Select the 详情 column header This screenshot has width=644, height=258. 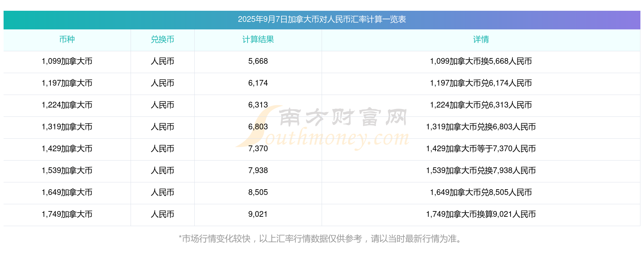(481, 39)
